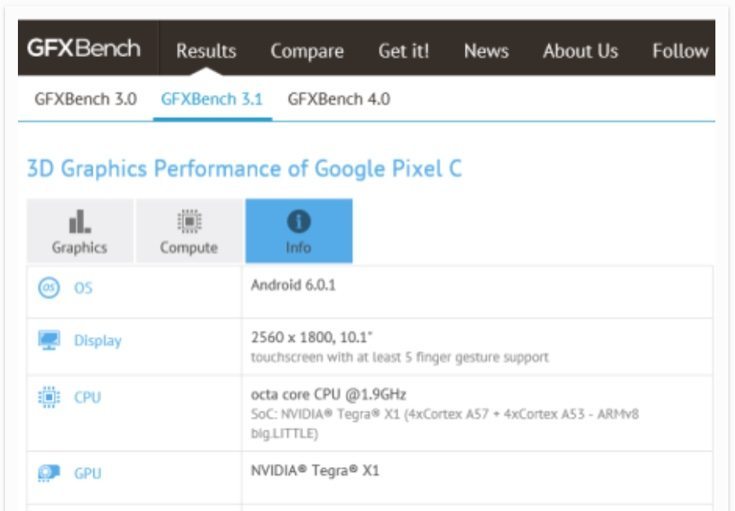The width and height of the screenshot is (735, 511).
Task: Open the Compare menu item
Action: 307,51
